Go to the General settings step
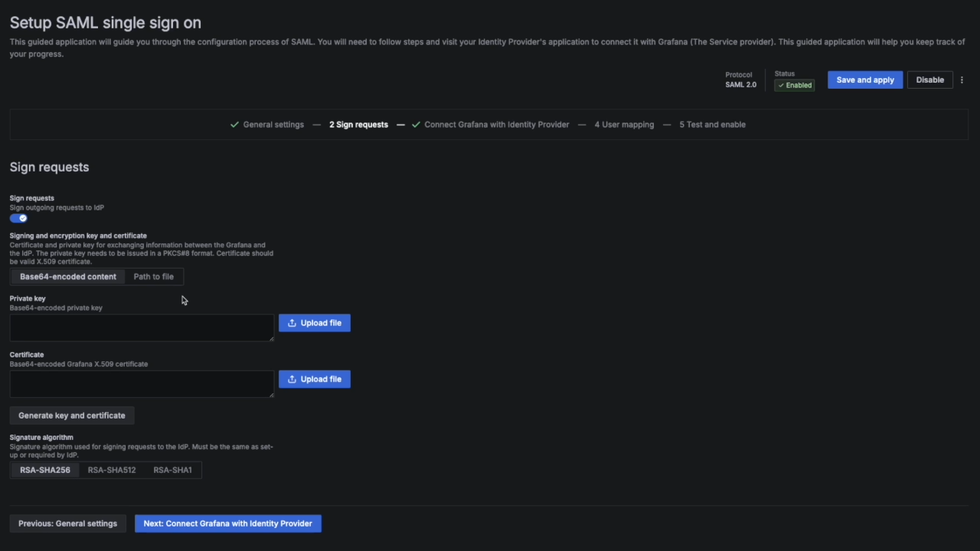Screen dimensions: 980x551 click(x=273, y=124)
